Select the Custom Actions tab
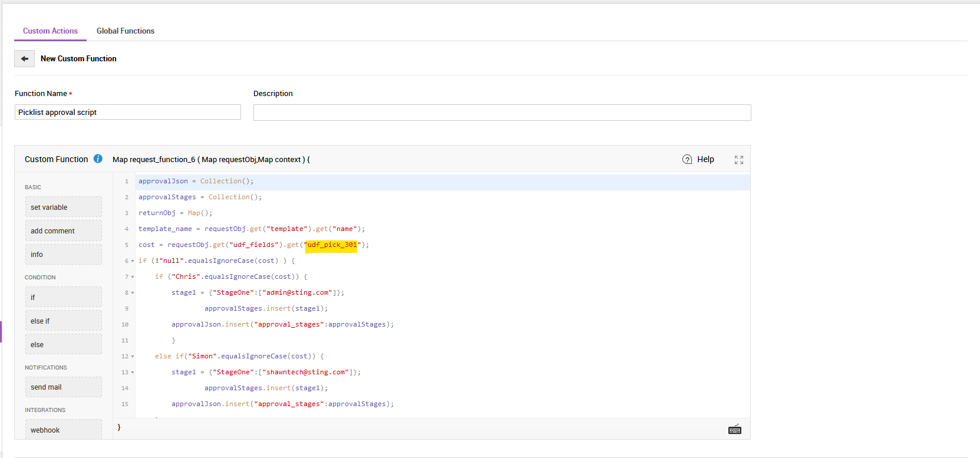 50,31
